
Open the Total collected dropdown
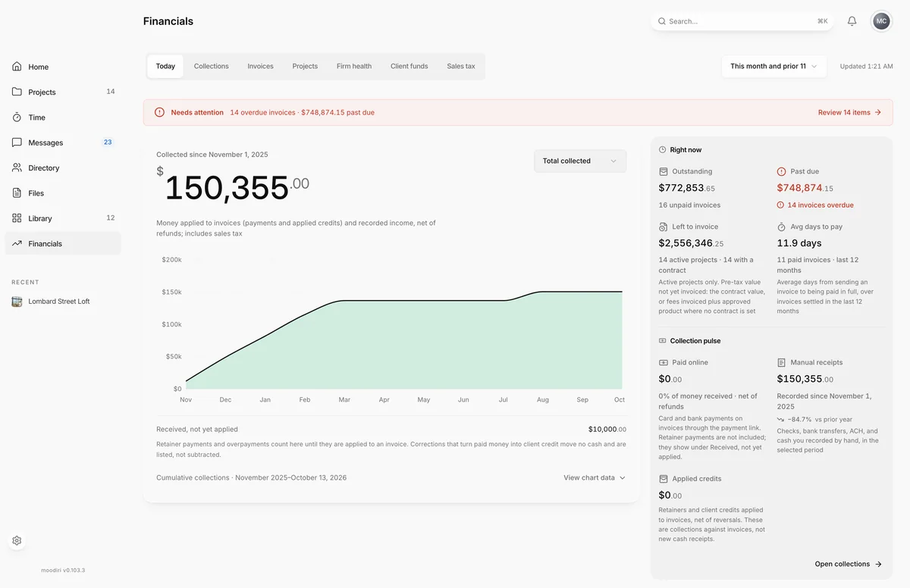580,161
